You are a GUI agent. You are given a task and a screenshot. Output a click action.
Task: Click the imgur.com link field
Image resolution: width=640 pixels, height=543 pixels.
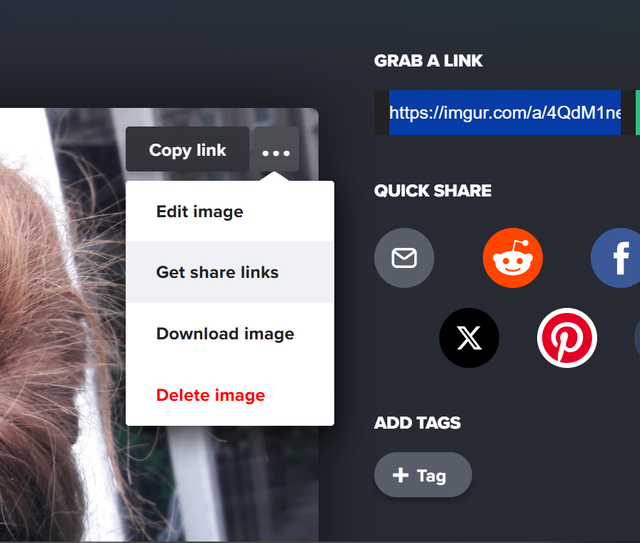(x=505, y=113)
